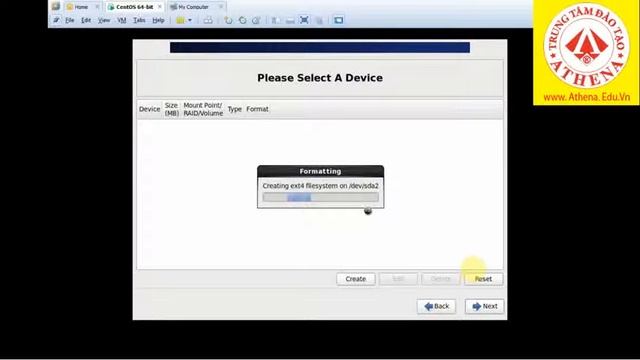The width and height of the screenshot is (640, 360).
Task: Click the Take Snapshot toolbar icon
Action: pos(228,20)
